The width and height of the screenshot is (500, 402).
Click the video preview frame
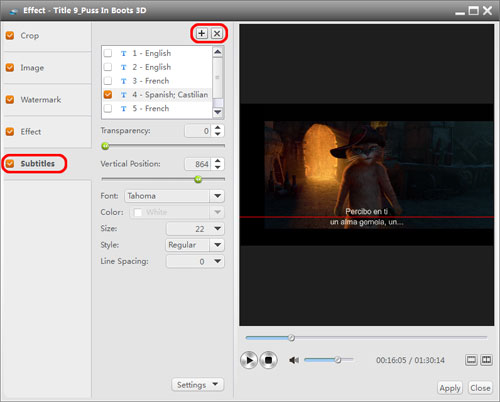(x=367, y=175)
